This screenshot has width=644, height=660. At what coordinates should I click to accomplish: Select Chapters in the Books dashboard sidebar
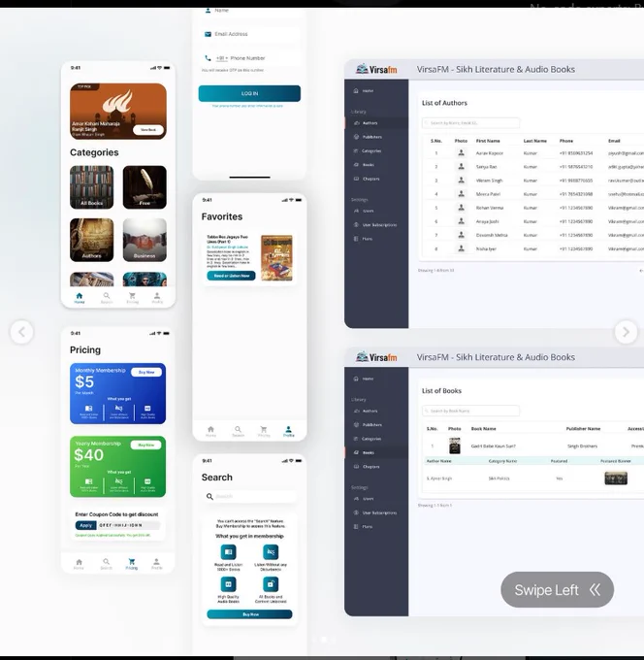[x=370, y=467]
